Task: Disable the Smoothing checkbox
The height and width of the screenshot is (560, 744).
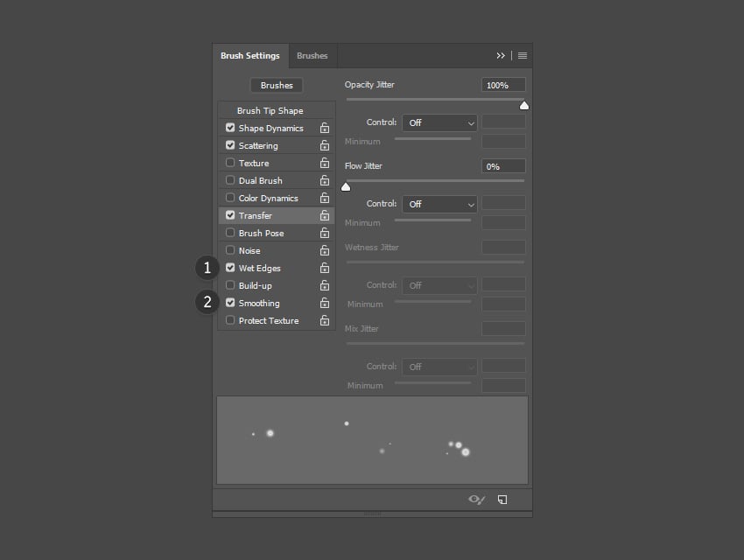Action: 228,303
